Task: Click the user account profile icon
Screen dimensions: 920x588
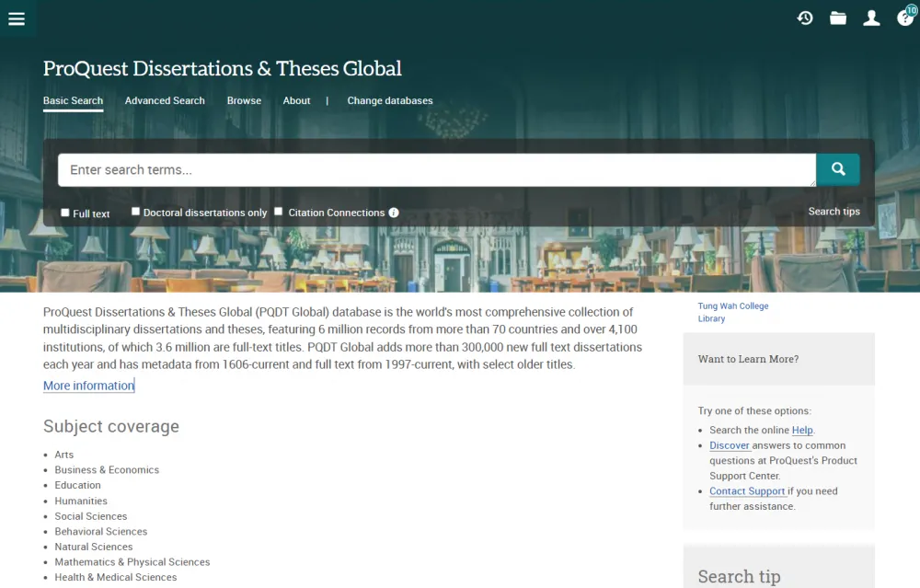Action: [x=871, y=18]
